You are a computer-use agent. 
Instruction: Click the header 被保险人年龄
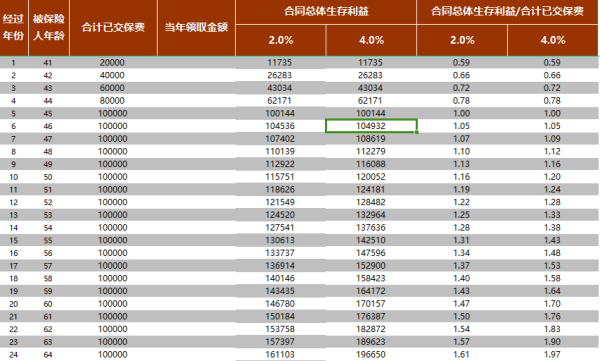[x=49, y=28]
